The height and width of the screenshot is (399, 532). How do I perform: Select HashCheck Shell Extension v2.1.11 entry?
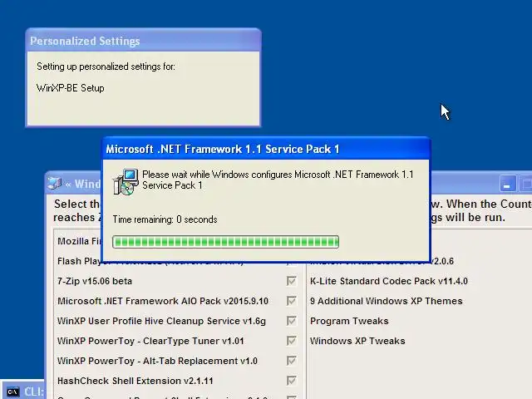pyautogui.click(x=135, y=381)
